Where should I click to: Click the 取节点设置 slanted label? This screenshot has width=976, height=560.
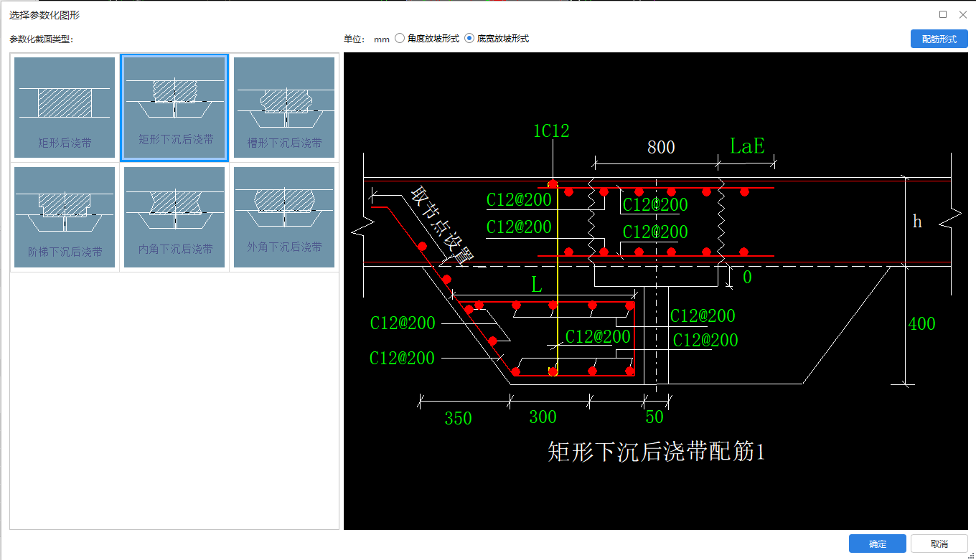(444, 227)
